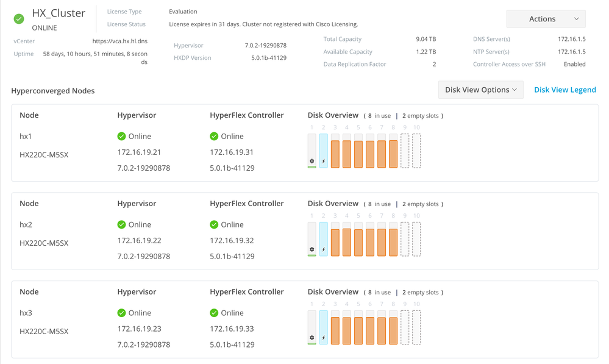Select hx2 cache disk with lightning in slot 2
Viewport: 609px width, 364px height.
coord(324,239)
